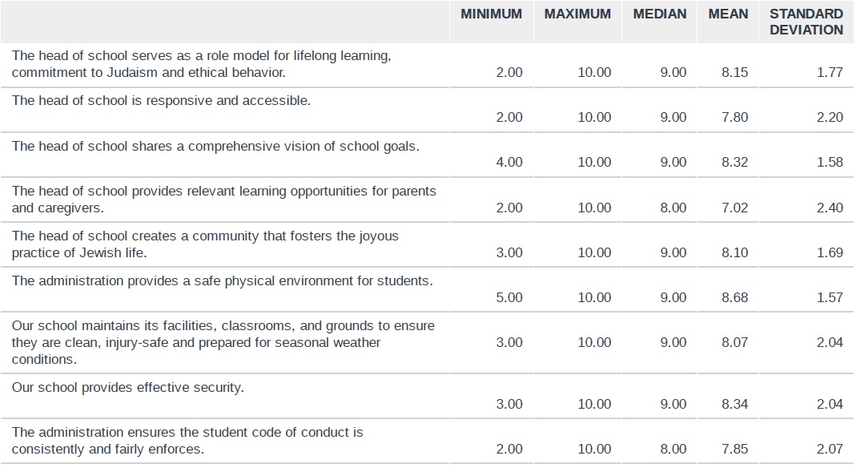Click the mean value 8.68
This screenshot has width=868, height=476.
[734, 297]
